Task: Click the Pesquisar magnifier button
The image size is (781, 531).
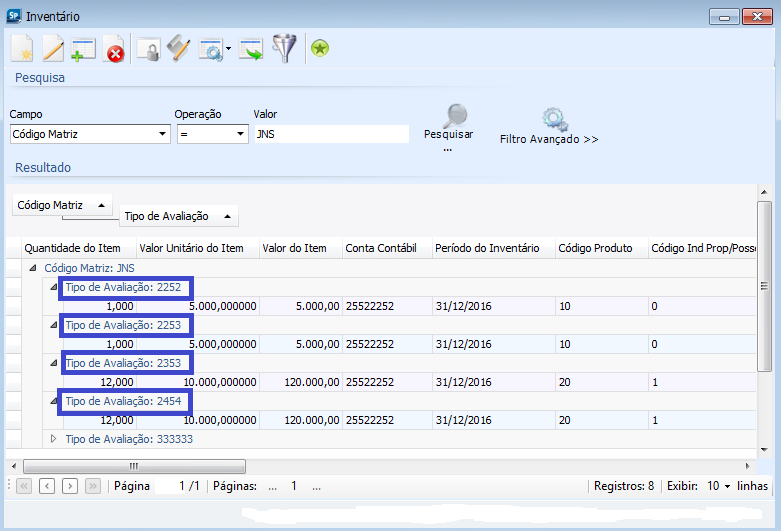Action: (449, 127)
